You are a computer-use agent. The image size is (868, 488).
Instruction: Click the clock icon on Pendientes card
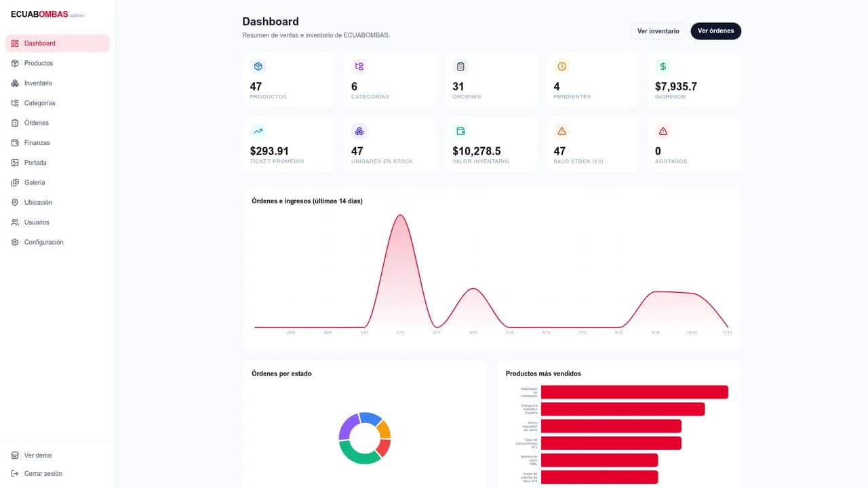(x=561, y=66)
